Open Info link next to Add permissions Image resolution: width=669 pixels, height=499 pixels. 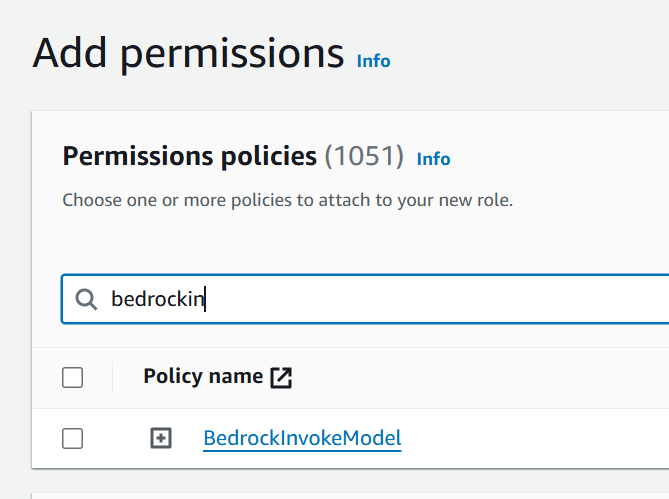(373, 61)
